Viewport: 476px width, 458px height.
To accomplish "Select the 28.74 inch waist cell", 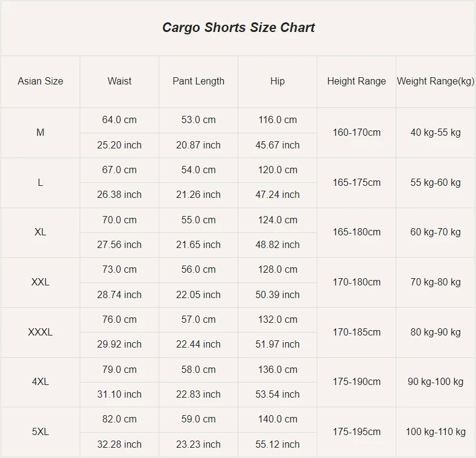I will pos(119,294).
